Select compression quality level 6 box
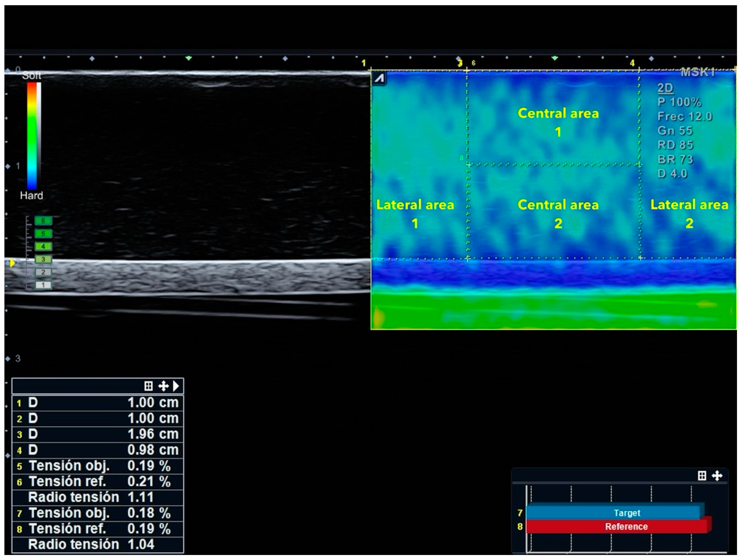The height and width of the screenshot is (560, 743). [x=43, y=221]
